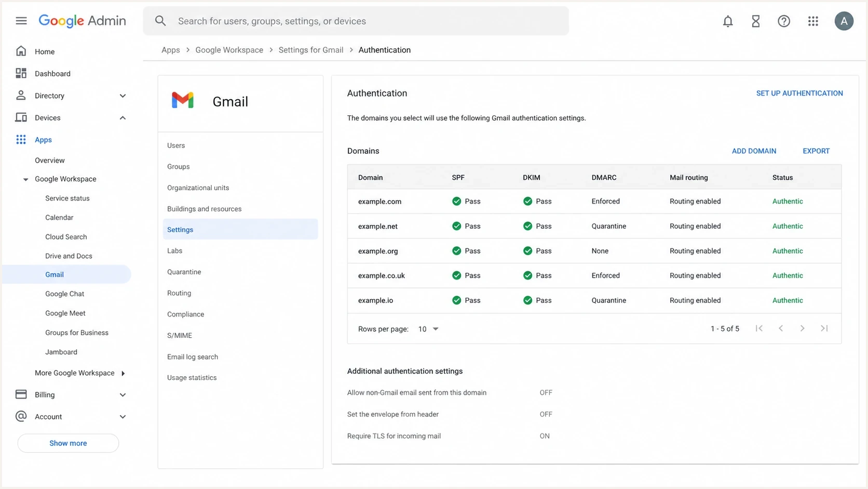Image resolution: width=868 pixels, height=489 pixels.
Task: Click the Show more button
Action: pyautogui.click(x=68, y=443)
